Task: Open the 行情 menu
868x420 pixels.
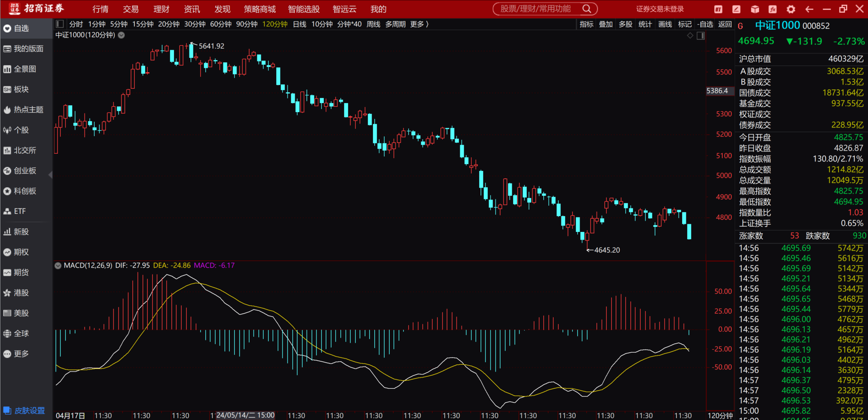Action: tap(100, 9)
